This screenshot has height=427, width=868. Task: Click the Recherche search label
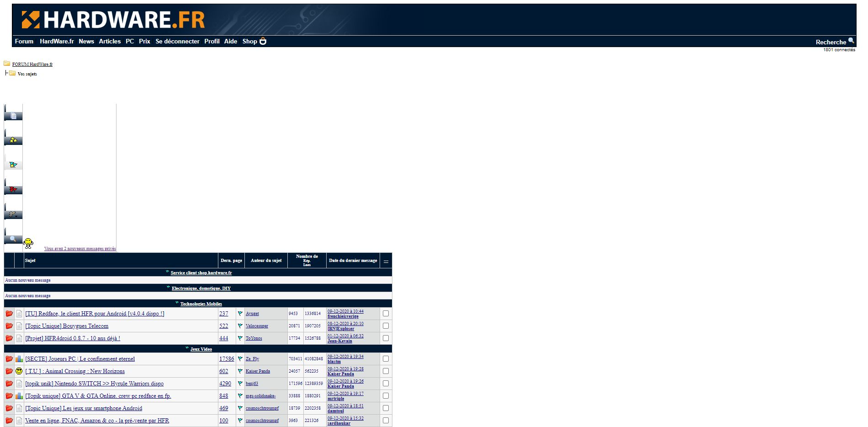(831, 42)
